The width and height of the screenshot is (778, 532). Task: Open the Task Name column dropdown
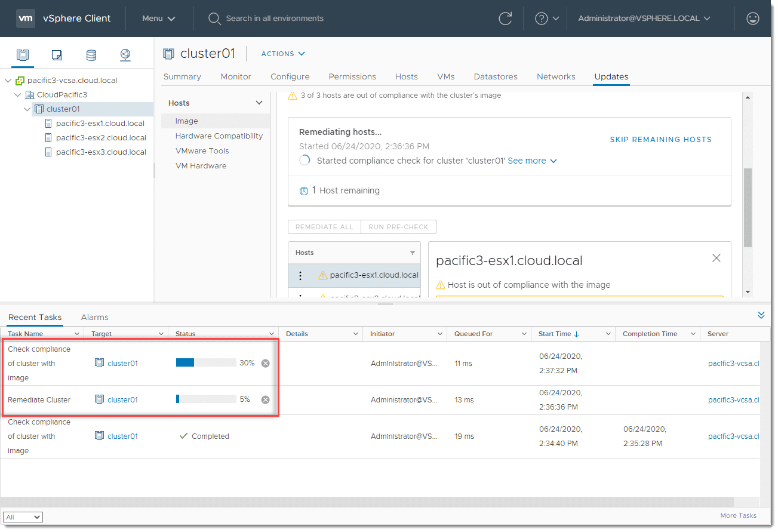pos(77,334)
